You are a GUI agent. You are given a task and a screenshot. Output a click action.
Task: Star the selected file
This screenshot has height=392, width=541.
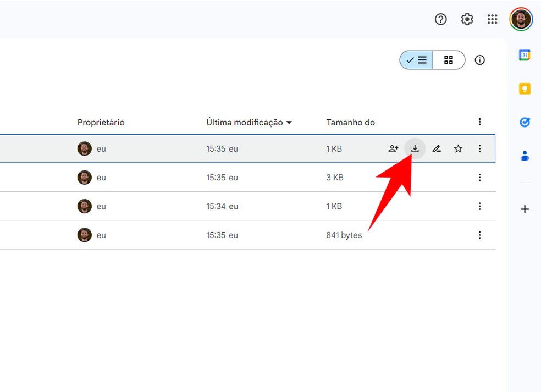click(458, 148)
